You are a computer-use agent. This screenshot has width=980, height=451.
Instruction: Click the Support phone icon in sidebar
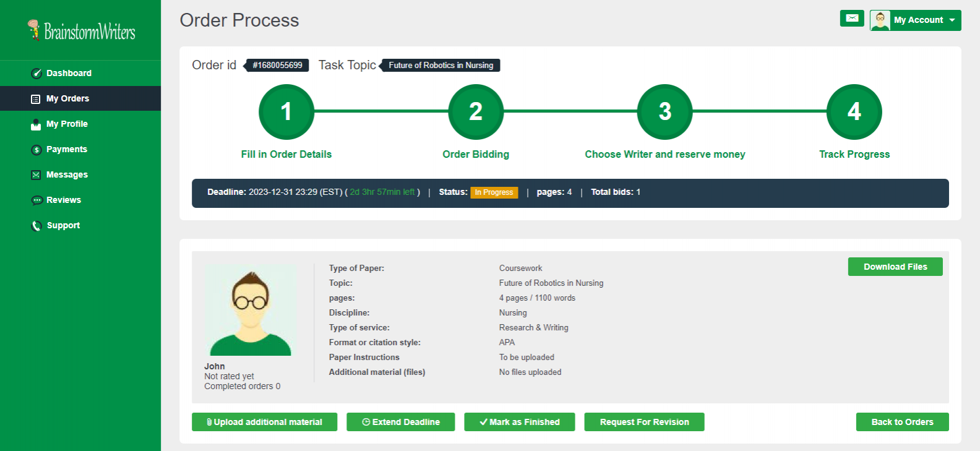click(37, 226)
